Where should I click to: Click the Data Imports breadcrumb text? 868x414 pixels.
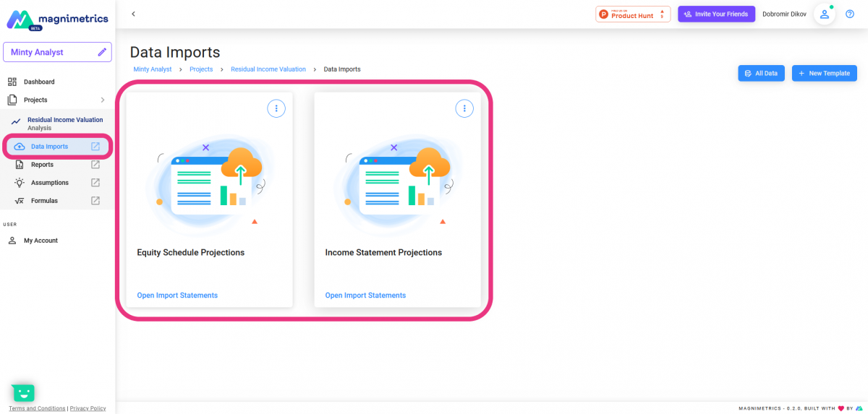point(342,69)
